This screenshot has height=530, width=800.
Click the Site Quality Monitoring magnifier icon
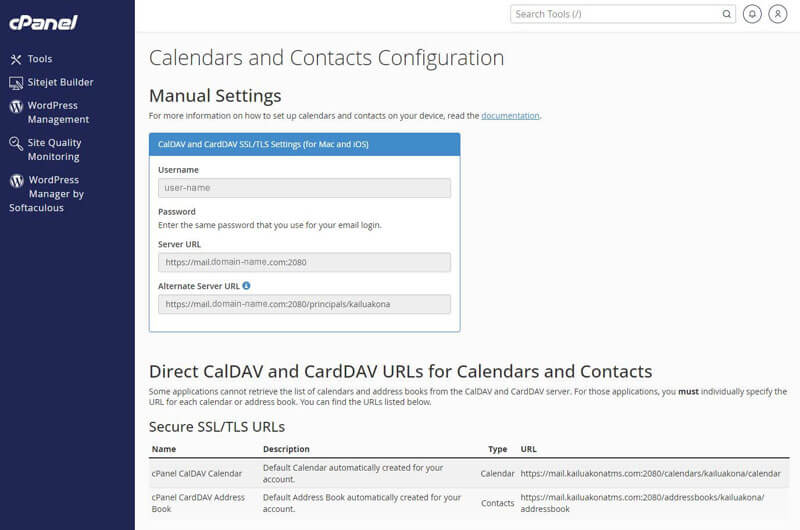pyautogui.click(x=16, y=143)
